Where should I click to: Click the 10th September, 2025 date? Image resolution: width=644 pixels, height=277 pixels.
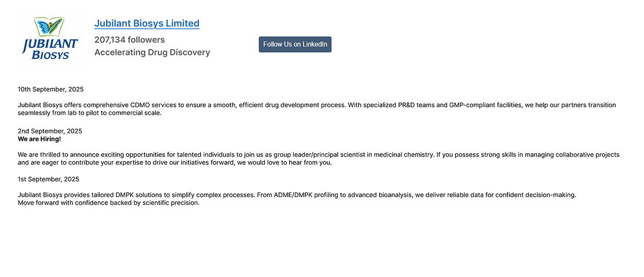(51, 89)
